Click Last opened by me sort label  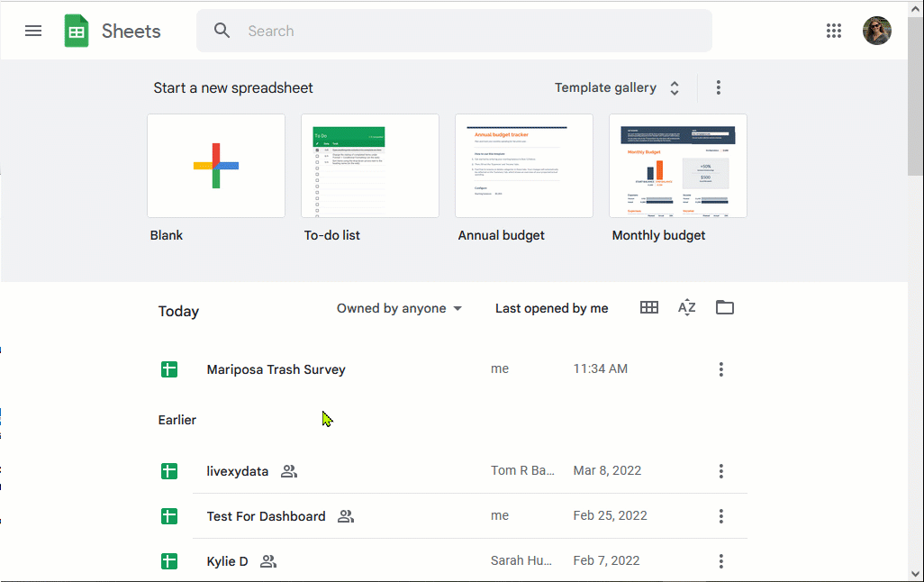click(x=551, y=308)
